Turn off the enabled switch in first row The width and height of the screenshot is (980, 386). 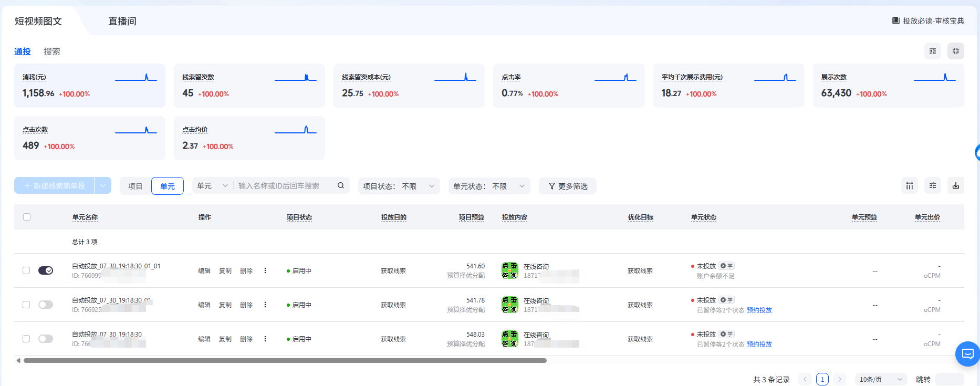(46, 270)
